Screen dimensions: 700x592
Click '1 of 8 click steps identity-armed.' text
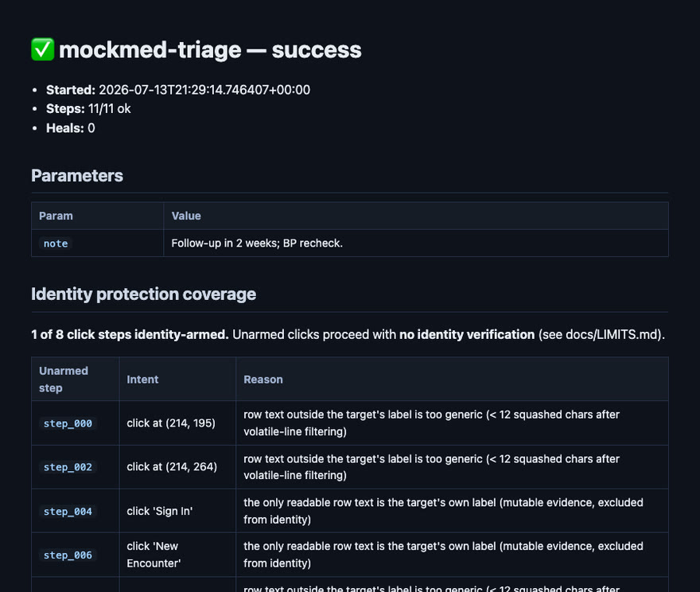pos(130,334)
